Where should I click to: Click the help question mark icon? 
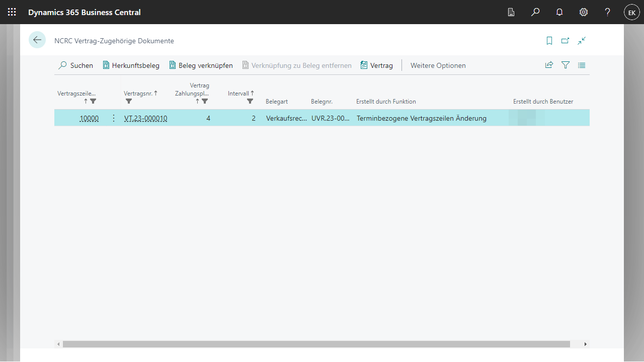[x=608, y=12]
